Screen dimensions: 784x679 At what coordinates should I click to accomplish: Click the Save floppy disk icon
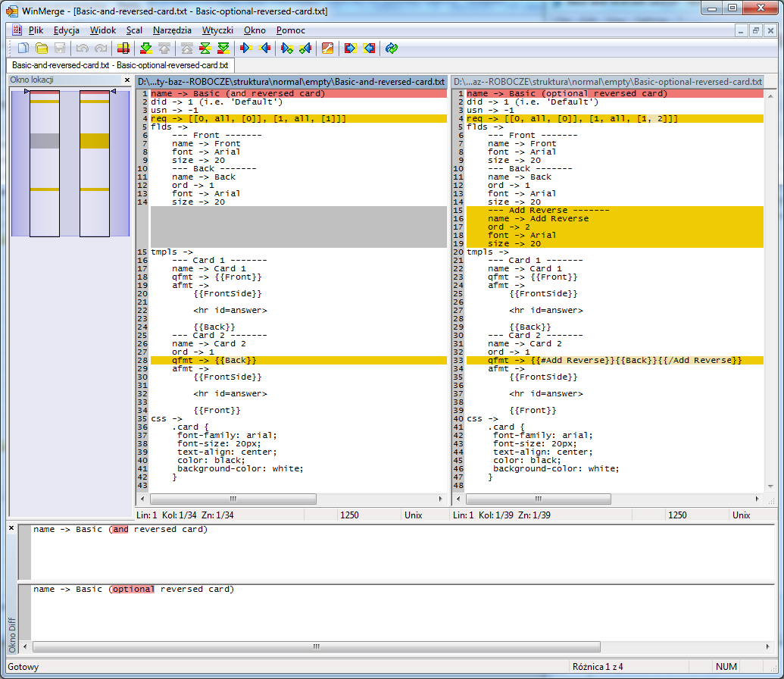click(x=60, y=48)
